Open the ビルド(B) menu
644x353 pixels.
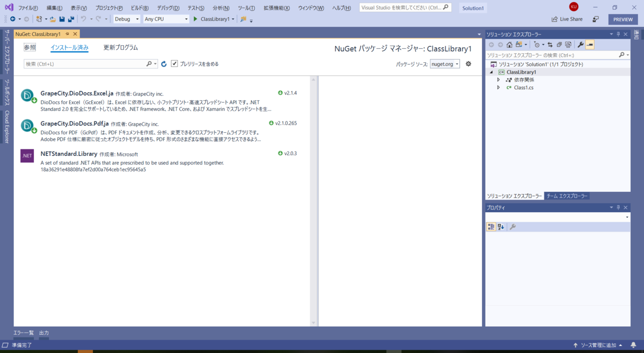[140, 8]
